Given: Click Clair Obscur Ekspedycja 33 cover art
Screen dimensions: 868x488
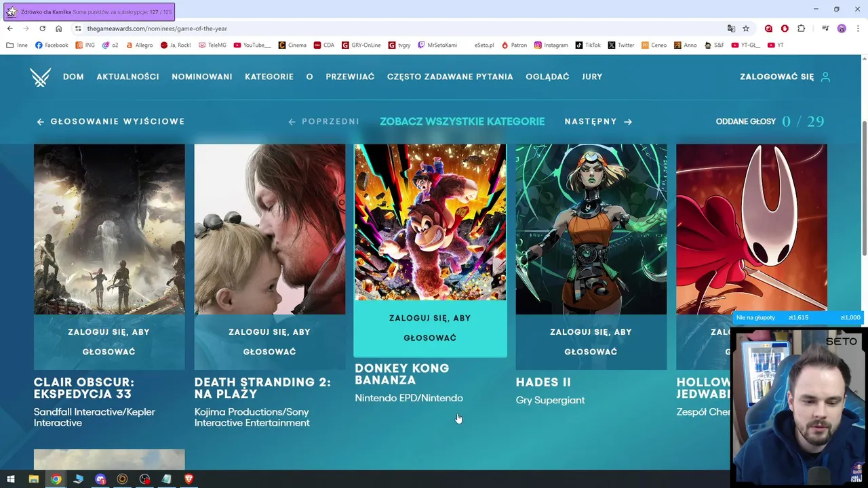Looking at the screenshot, I should click(109, 229).
